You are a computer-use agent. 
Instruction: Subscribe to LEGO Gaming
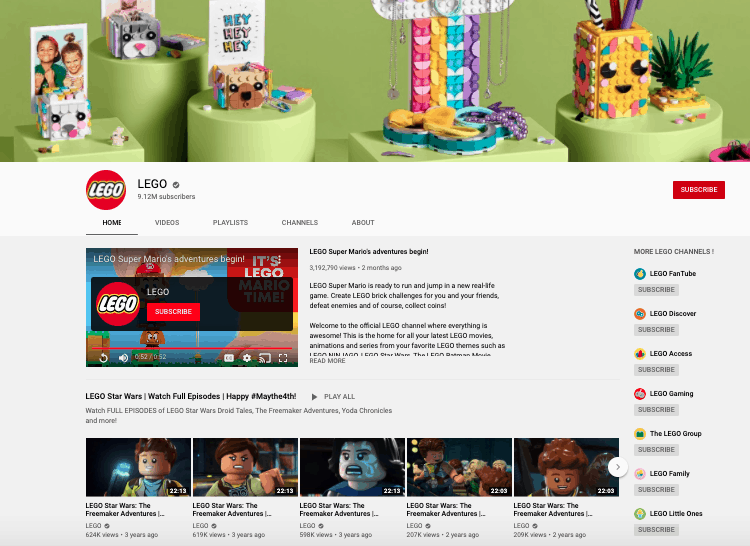656,410
